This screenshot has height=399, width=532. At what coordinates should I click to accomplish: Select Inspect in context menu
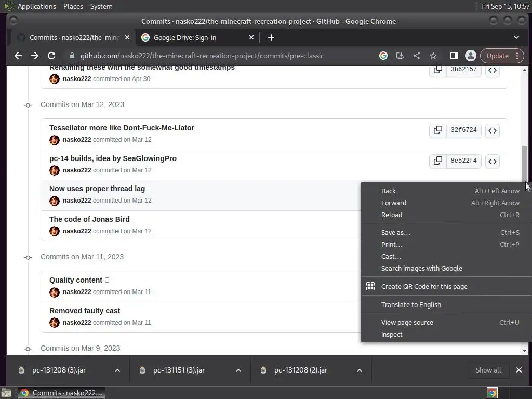(446, 334)
